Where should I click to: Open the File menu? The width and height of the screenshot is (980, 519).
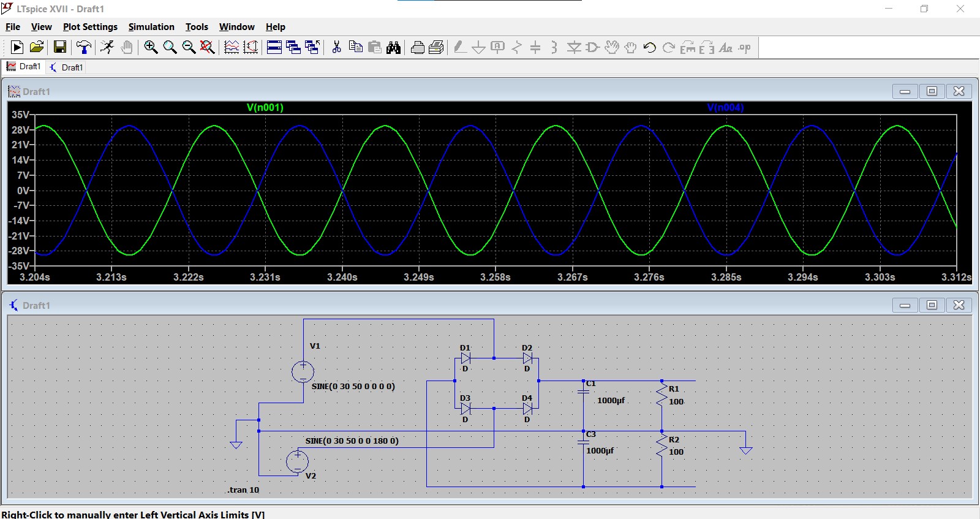coord(13,27)
